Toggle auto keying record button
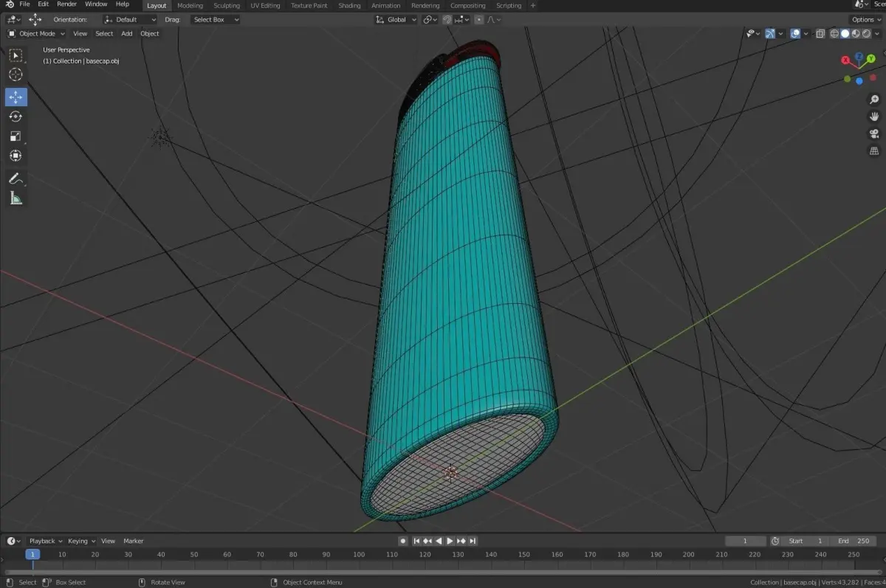Screen dimensions: 886x588 (x=402, y=541)
